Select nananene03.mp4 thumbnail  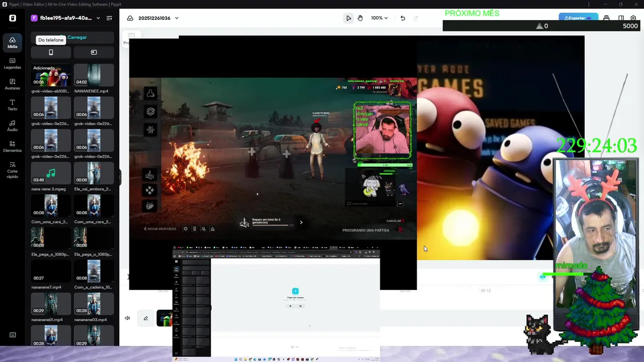point(94,304)
